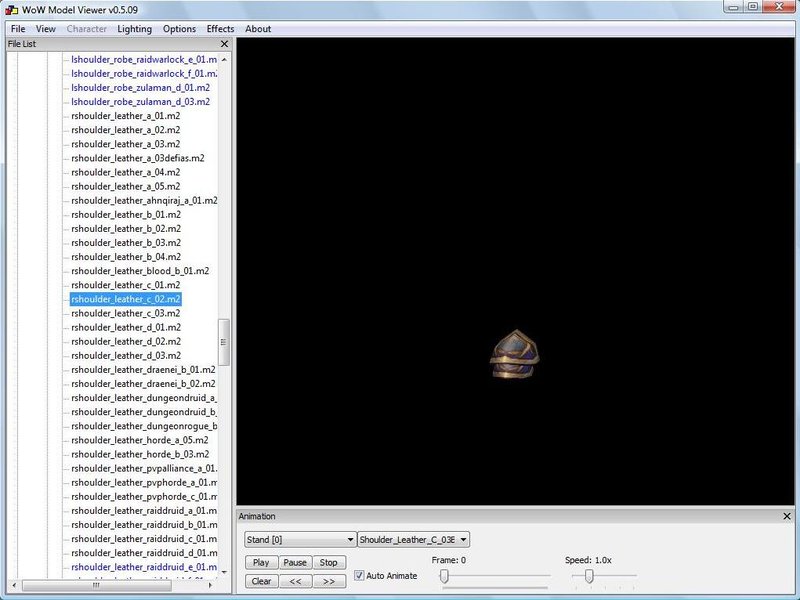Open the View menu
This screenshot has height=600, width=800.
[x=45, y=29]
